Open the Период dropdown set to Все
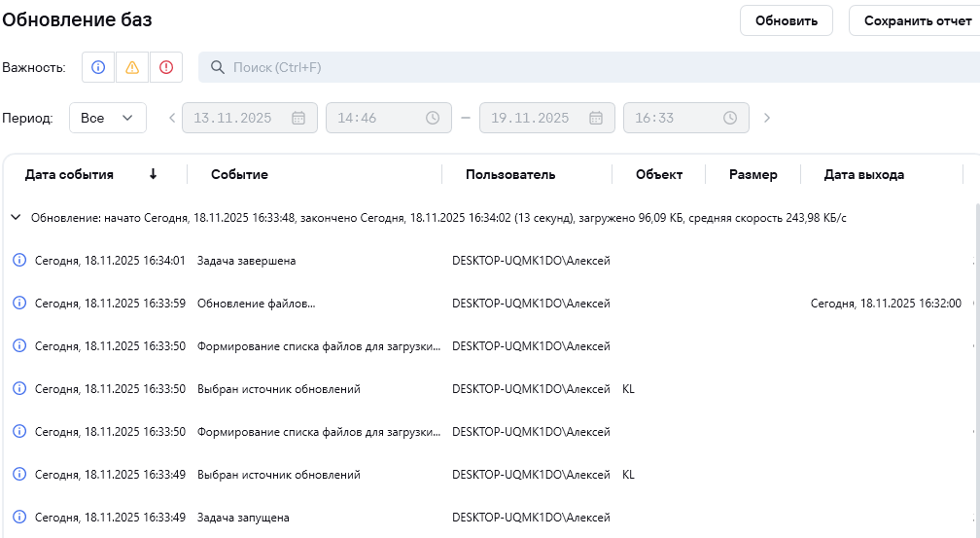 108,118
